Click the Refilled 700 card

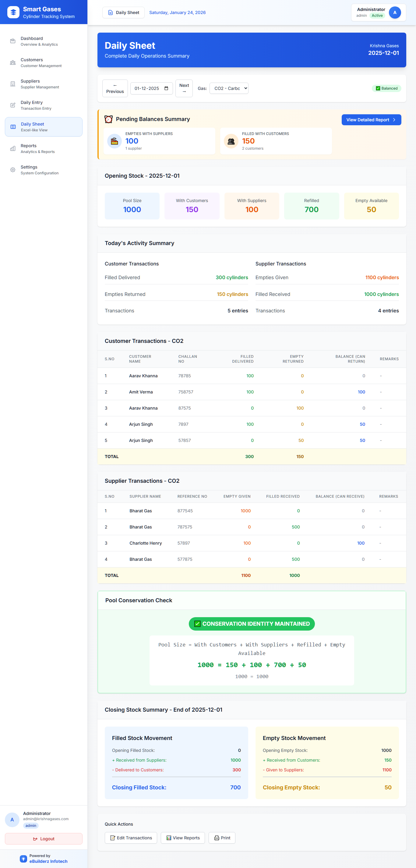[x=312, y=206]
